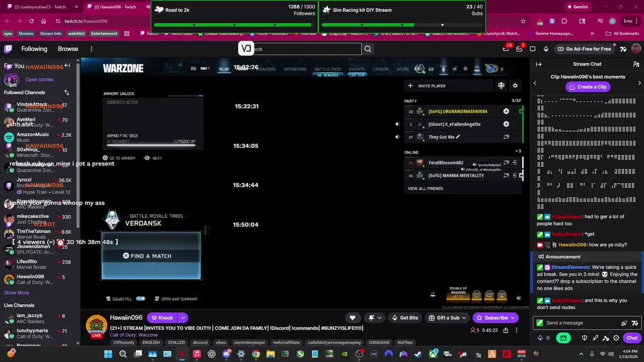This screenshot has width=644, height=362.
Task: Open Windows Start menu
Action: (x=108, y=354)
